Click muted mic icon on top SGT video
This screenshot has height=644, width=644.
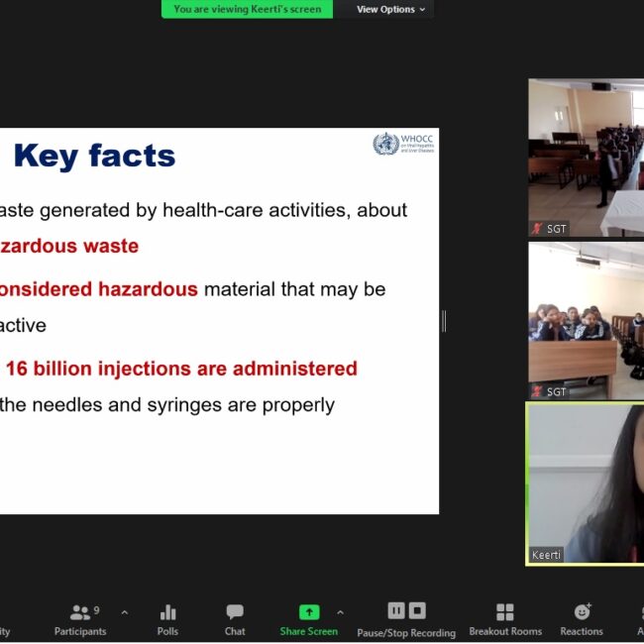[537, 229]
